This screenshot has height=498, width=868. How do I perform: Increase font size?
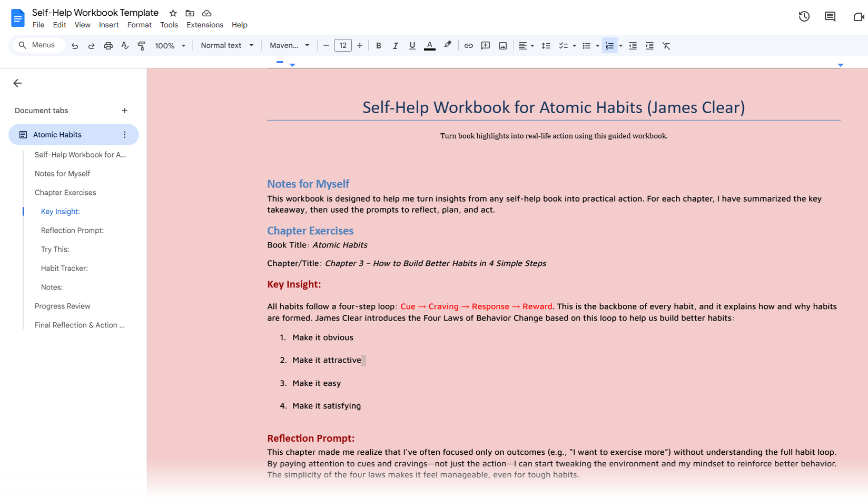coord(360,46)
